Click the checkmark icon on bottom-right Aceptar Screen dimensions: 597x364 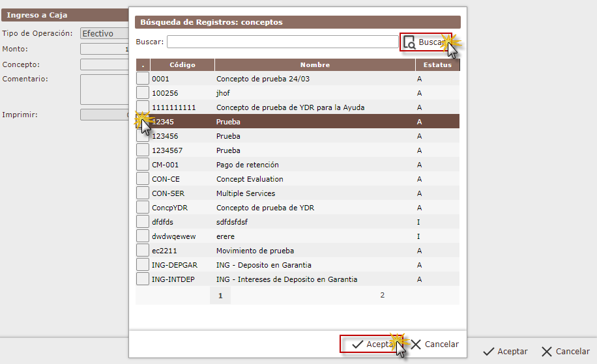[x=489, y=351]
